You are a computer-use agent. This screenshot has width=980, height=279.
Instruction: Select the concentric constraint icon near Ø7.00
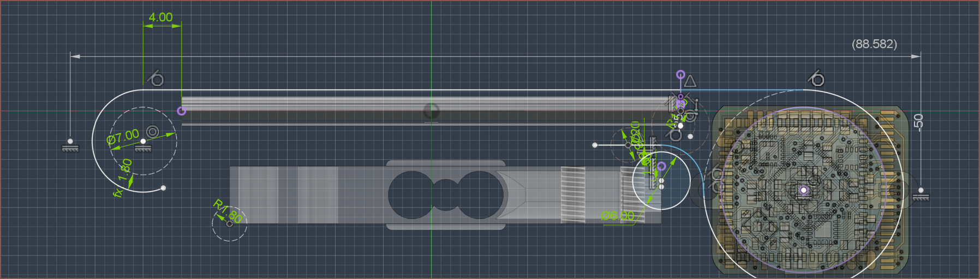[x=153, y=131]
